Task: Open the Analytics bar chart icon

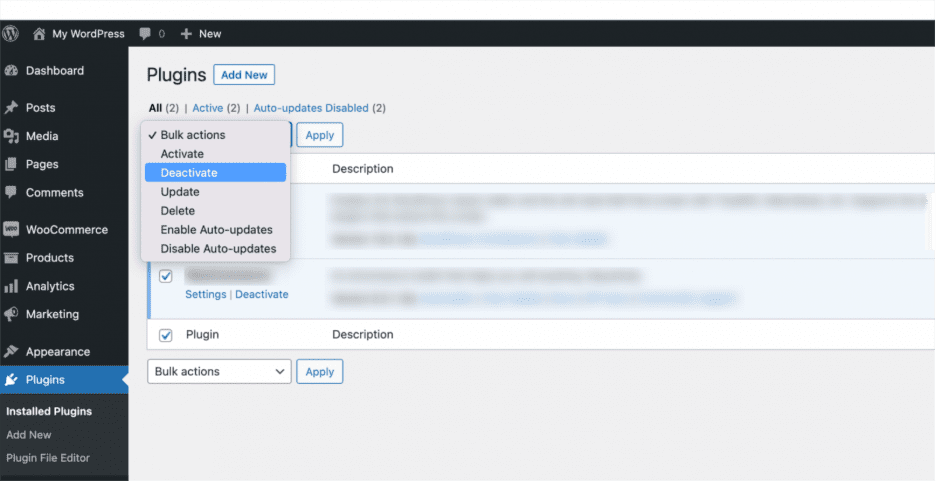Action: (11, 286)
